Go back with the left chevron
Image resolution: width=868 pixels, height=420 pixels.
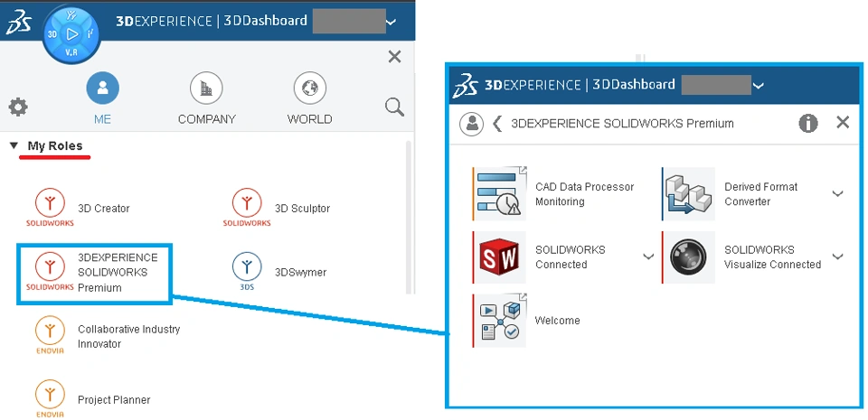497,124
